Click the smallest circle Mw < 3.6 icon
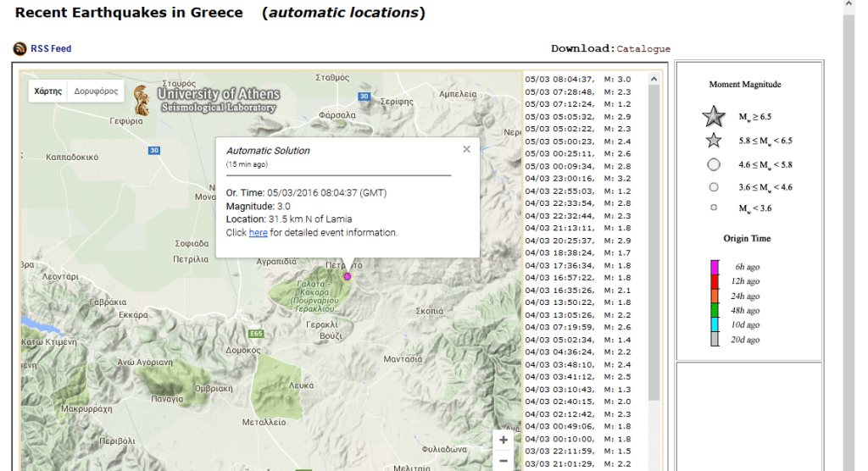 coord(714,208)
